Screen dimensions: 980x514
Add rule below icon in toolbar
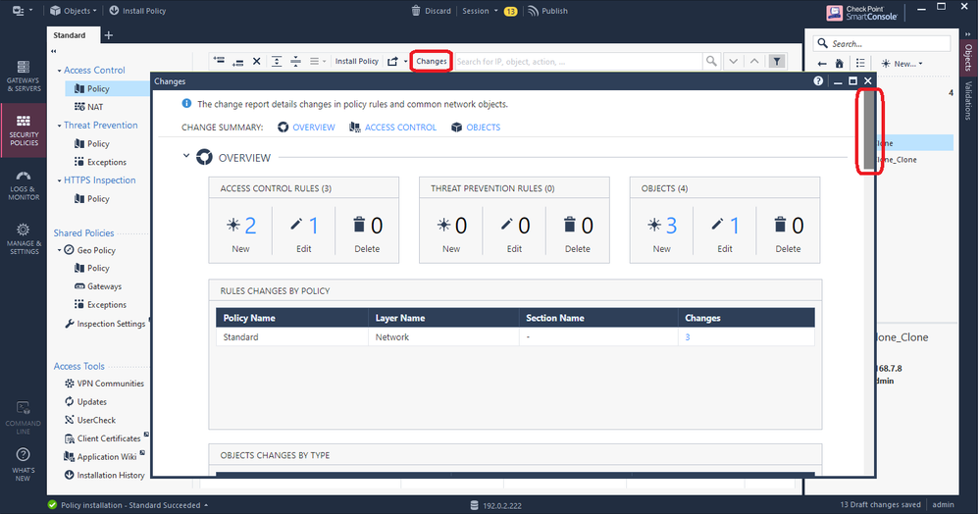237,61
